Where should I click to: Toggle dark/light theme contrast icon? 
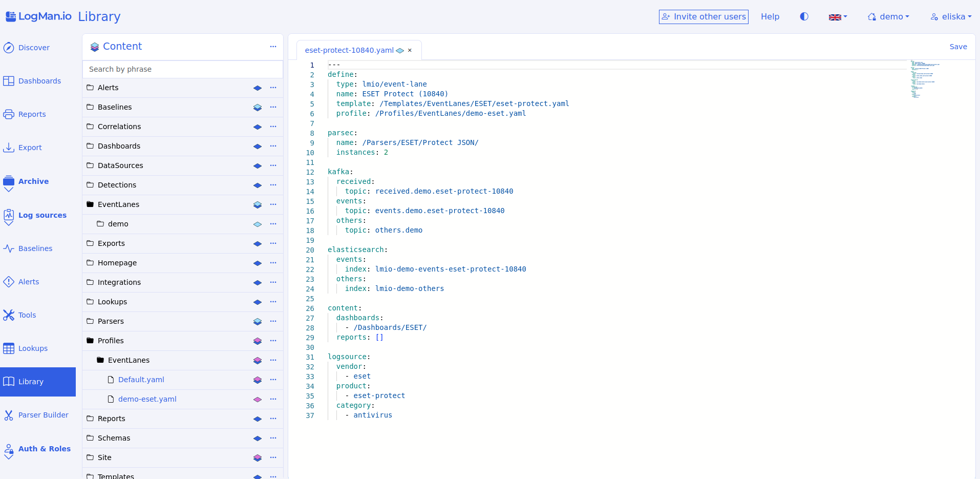[804, 16]
